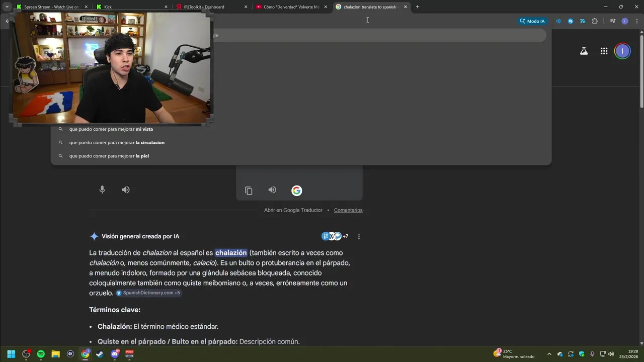Image resolution: width=644 pixels, height=362 pixels.
Task: Open Voicemeeter from the taskbar
Action: click(129, 354)
